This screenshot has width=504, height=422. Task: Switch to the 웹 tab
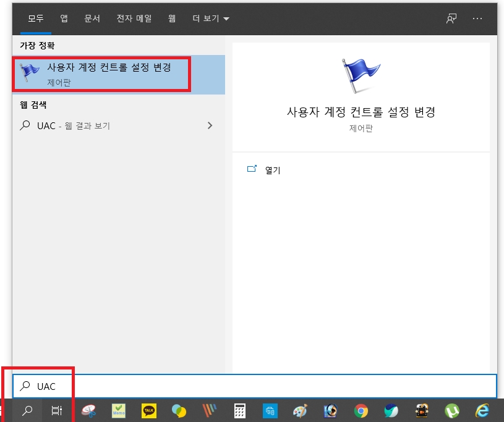[172, 19]
